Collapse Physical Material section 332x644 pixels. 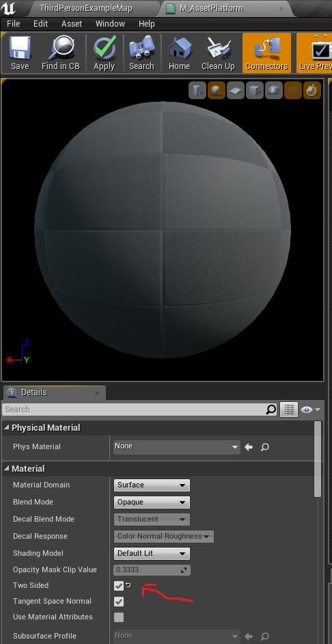coord(7,427)
